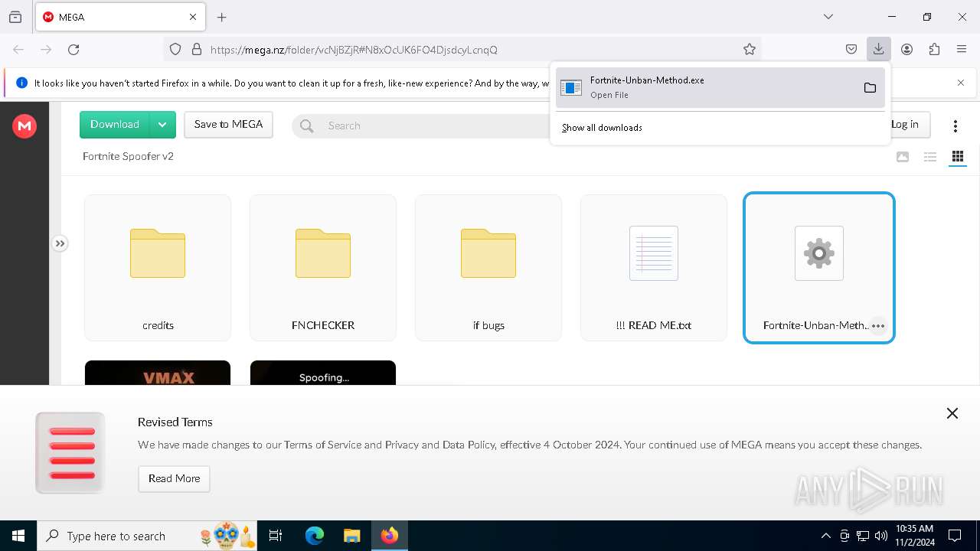Show download in containing folder

(870, 87)
